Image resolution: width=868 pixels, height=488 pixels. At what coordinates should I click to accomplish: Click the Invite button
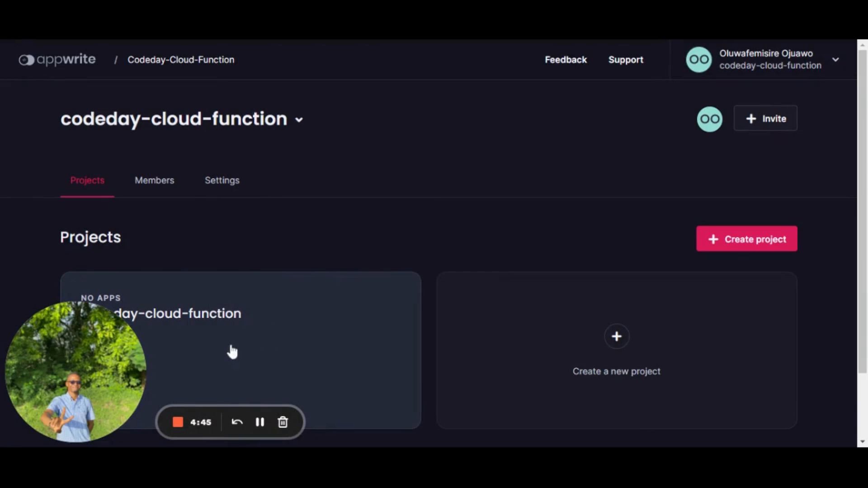click(765, 118)
